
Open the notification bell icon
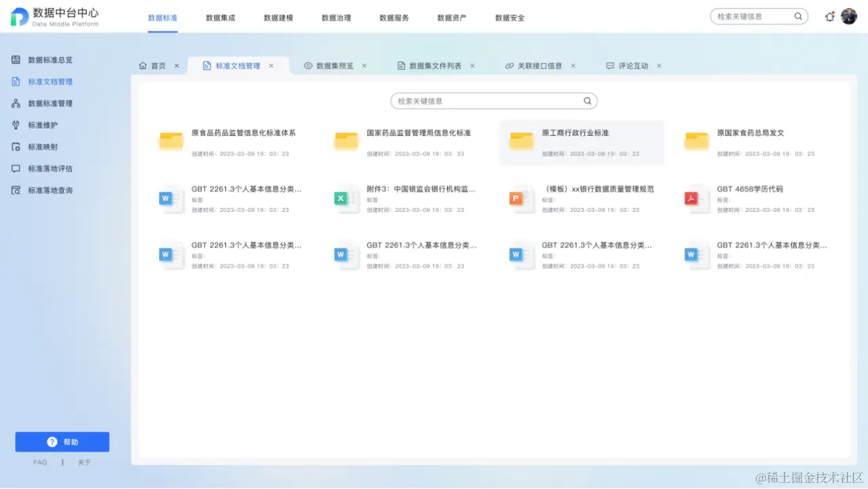[x=829, y=16]
